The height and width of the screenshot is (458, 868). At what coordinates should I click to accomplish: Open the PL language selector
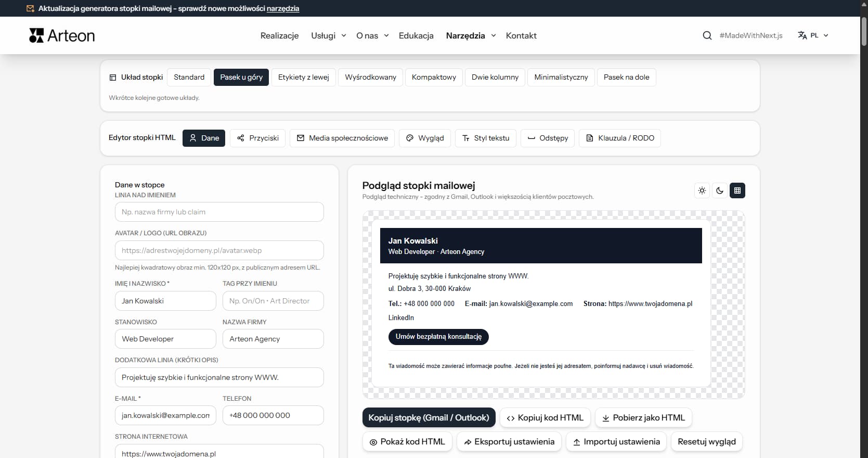point(813,35)
